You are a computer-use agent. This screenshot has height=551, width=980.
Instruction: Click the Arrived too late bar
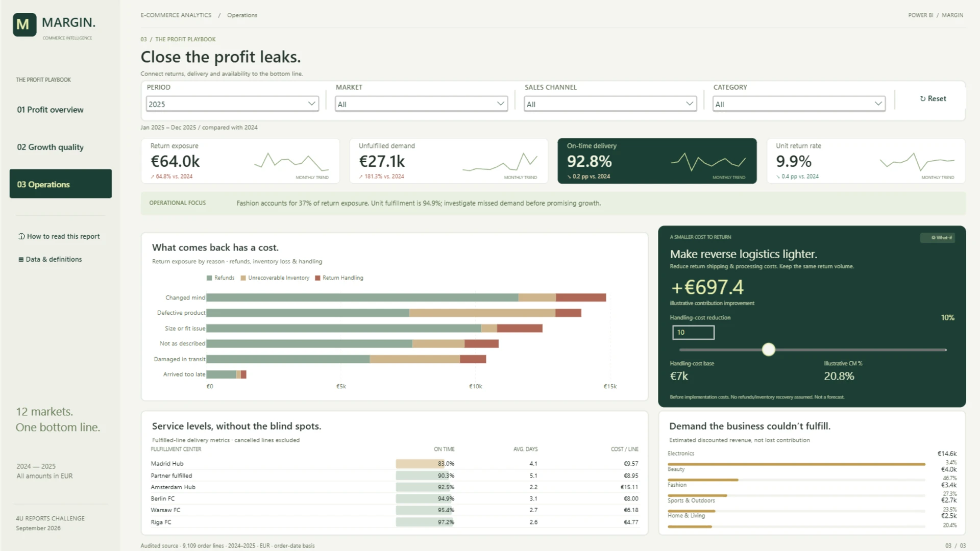[x=226, y=374]
